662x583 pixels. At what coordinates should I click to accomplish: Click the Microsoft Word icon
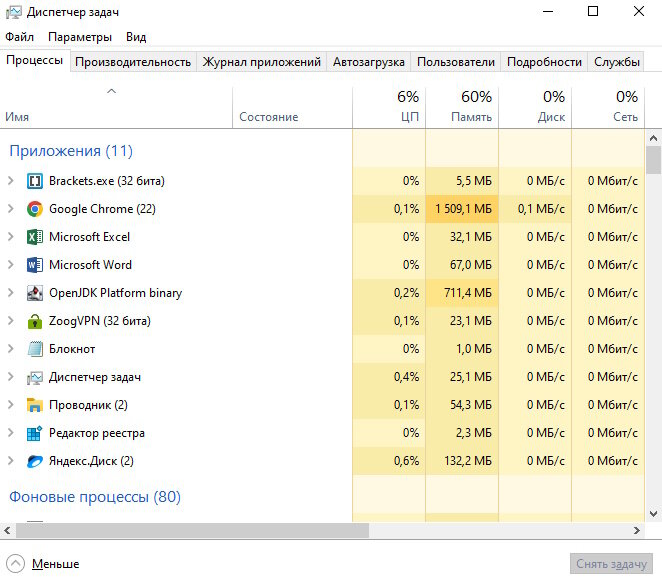point(35,265)
